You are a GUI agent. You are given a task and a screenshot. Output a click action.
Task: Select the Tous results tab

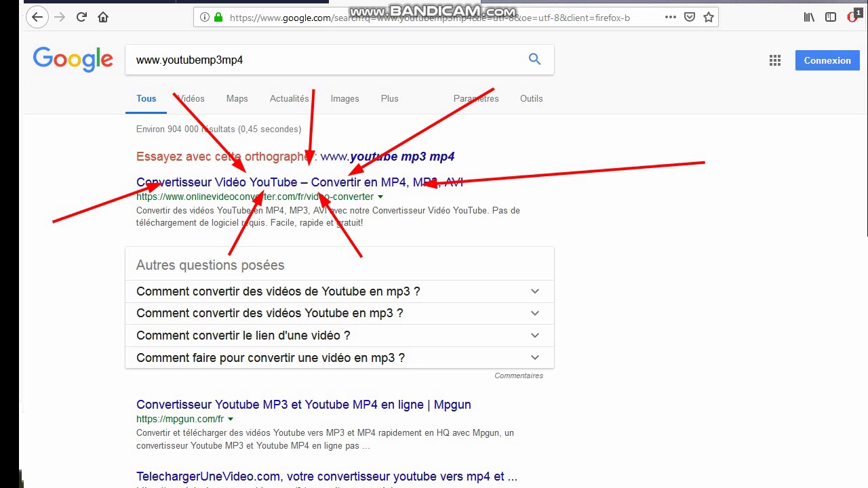point(146,98)
